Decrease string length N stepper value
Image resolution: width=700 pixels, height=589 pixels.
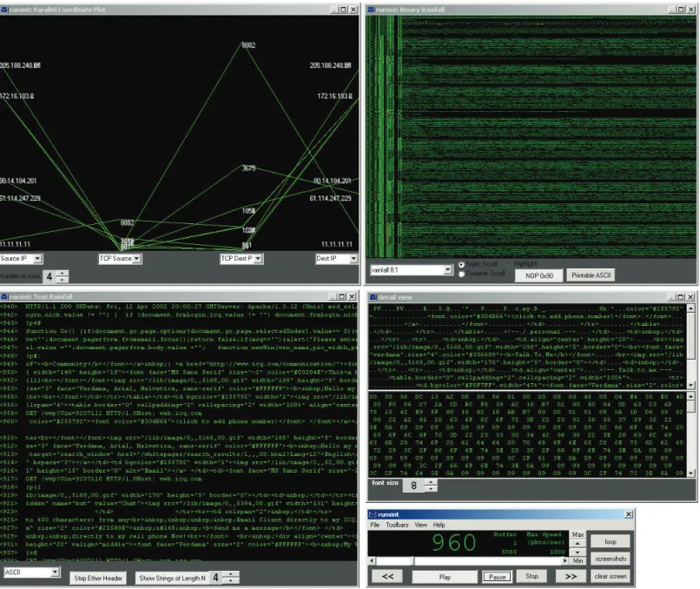[x=231, y=581]
